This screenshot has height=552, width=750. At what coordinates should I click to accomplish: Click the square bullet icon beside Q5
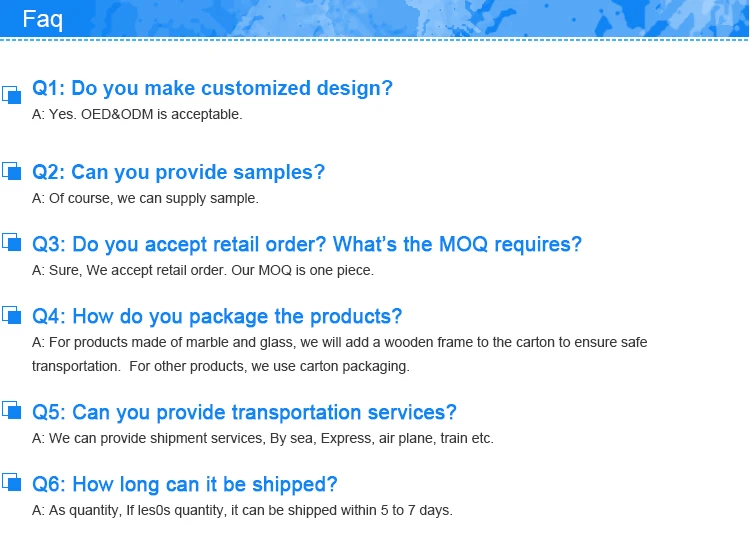(12, 411)
